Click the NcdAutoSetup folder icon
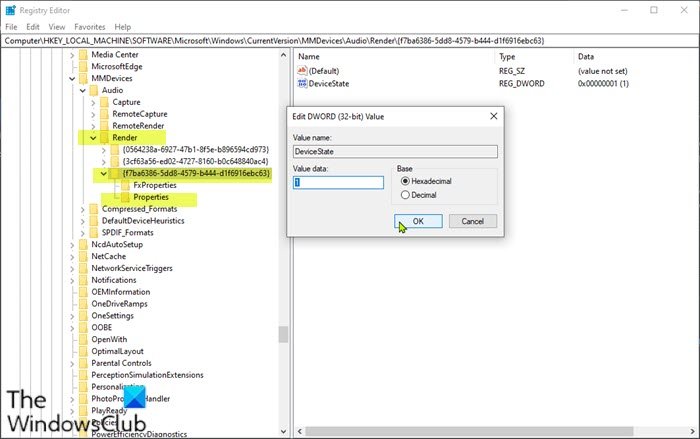Image resolution: width=700 pixels, height=439 pixels. tap(83, 245)
